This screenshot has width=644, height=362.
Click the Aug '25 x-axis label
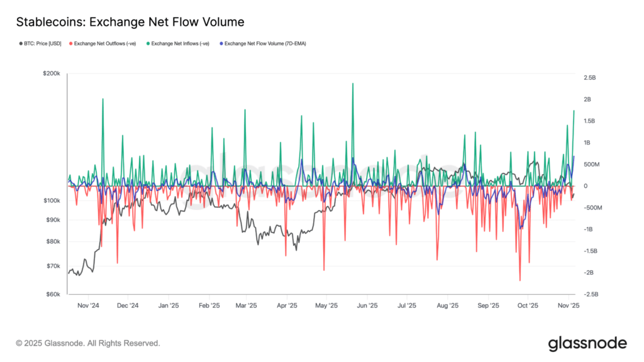coord(447,305)
